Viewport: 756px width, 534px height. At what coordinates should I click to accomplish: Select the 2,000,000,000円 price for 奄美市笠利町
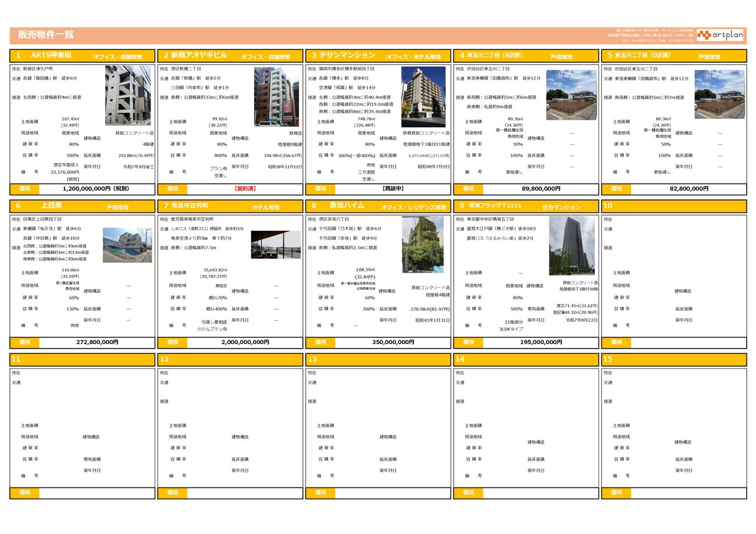point(245,342)
